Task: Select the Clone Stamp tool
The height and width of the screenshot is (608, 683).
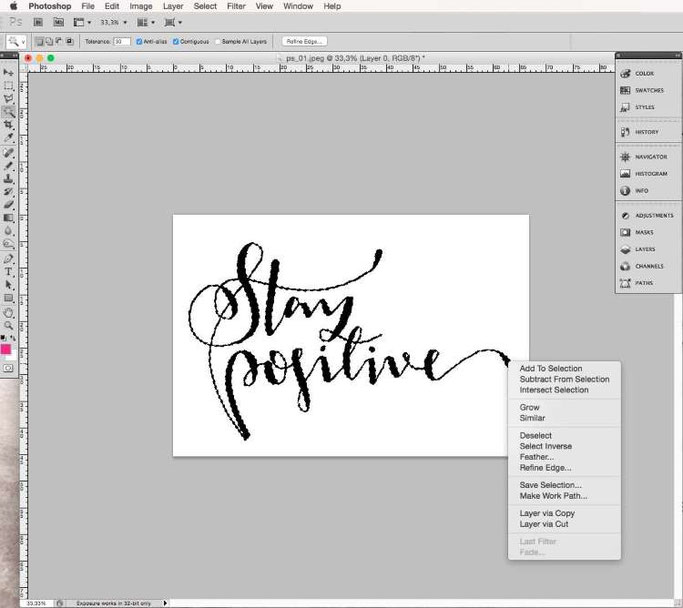Action: click(x=8, y=179)
